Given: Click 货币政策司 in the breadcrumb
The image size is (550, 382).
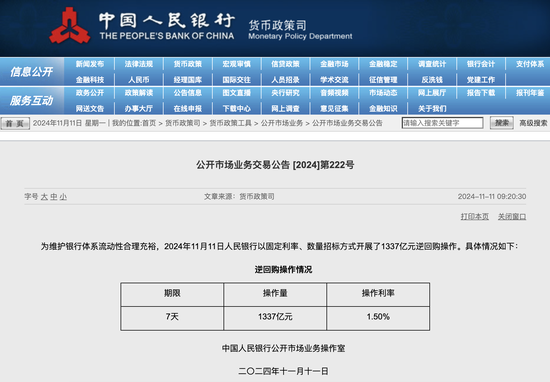Looking at the screenshot, I should tap(183, 123).
